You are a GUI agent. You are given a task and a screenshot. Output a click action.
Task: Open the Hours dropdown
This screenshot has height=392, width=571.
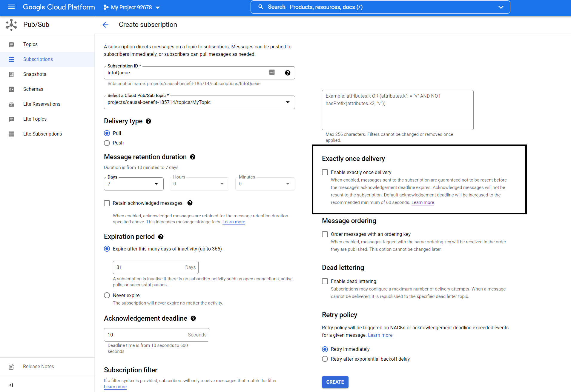[222, 184]
